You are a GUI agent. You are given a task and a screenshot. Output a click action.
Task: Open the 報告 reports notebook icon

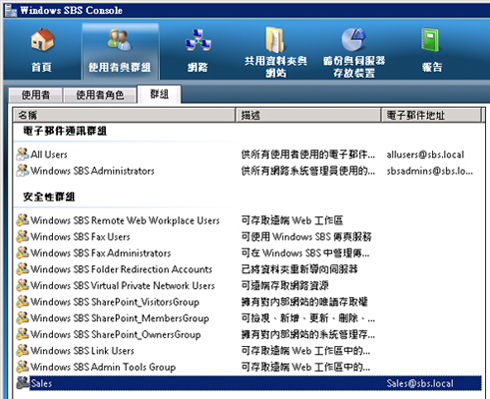[431, 40]
